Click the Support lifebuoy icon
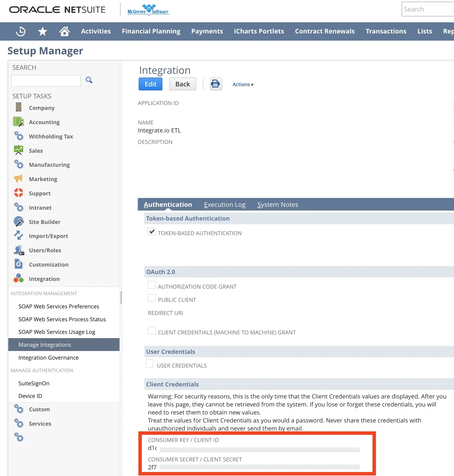This screenshot has height=476, width=454. pos(19,193)
